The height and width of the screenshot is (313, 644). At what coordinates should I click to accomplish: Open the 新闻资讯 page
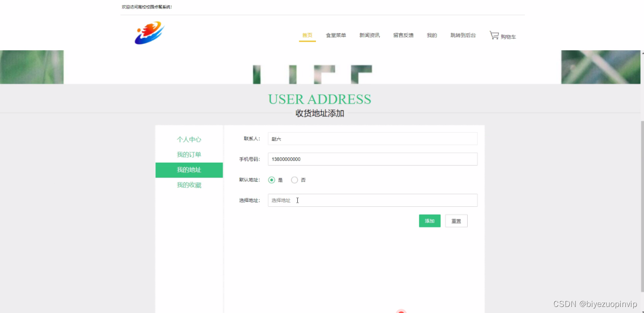click(369, 35)
